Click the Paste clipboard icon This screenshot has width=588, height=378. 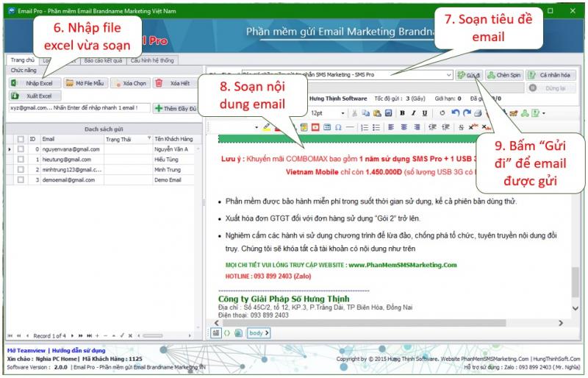[377, 113]
